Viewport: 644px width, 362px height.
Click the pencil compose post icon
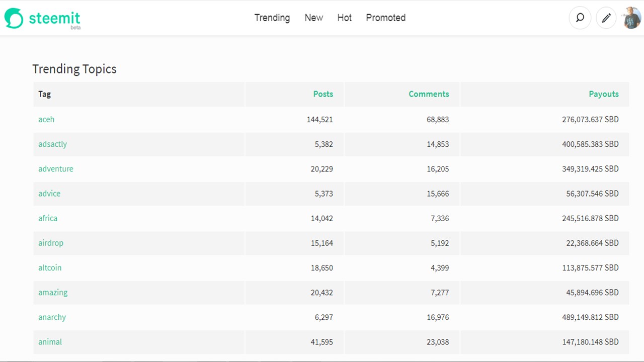pyautogui.click(x=606, y=18)
